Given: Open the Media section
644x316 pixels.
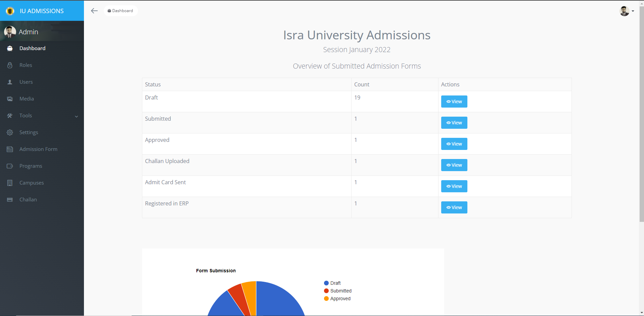Looking at the screenshot, I should coord(42,99).
